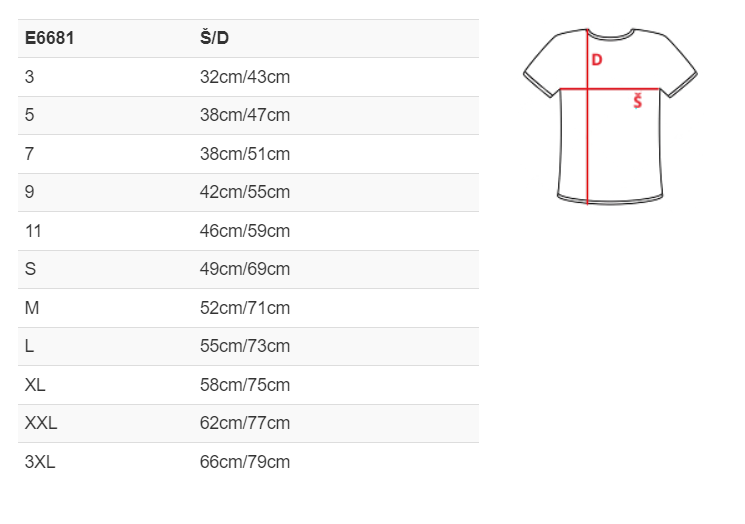
Task: Click the 49cm/69cm measurement cell
Action: tap(245, 269)
